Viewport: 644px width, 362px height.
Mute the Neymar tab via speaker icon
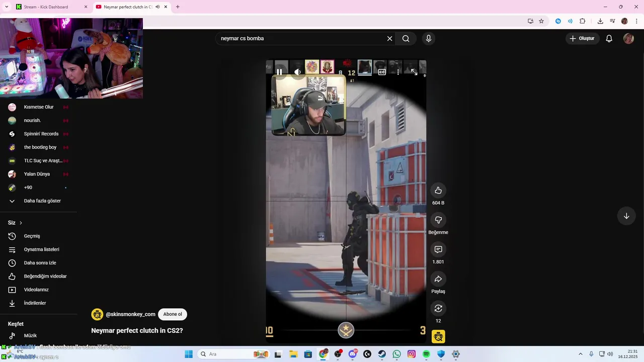(157, 7)
